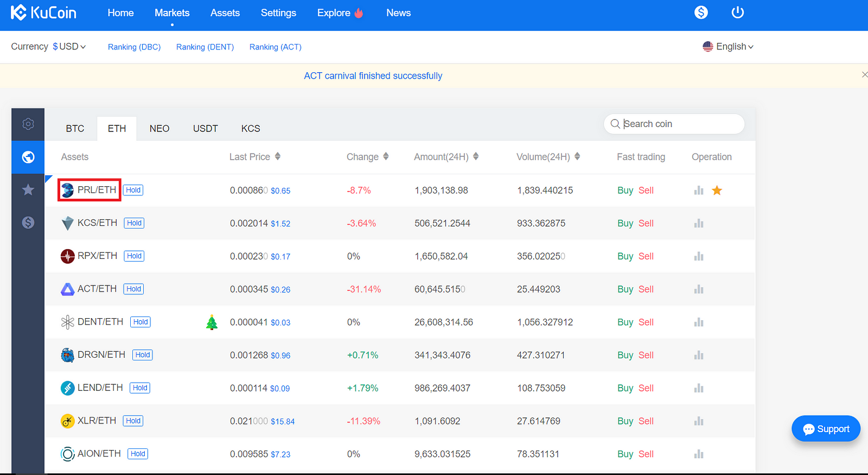Image resolution: width=868 pixels, height=475 pixels.
Task: Switch to the NEO market tab
Action: coord(159,129)
